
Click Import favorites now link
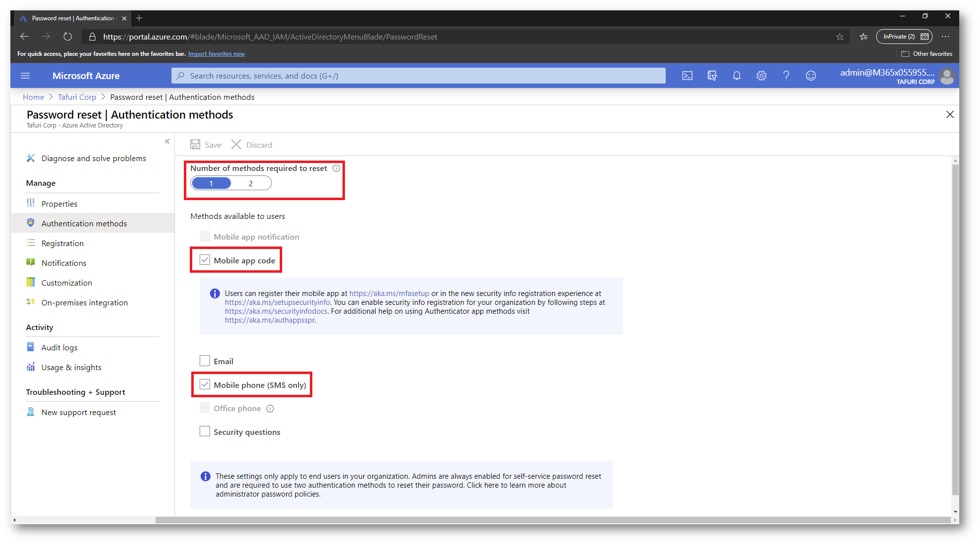coord(216,54)
